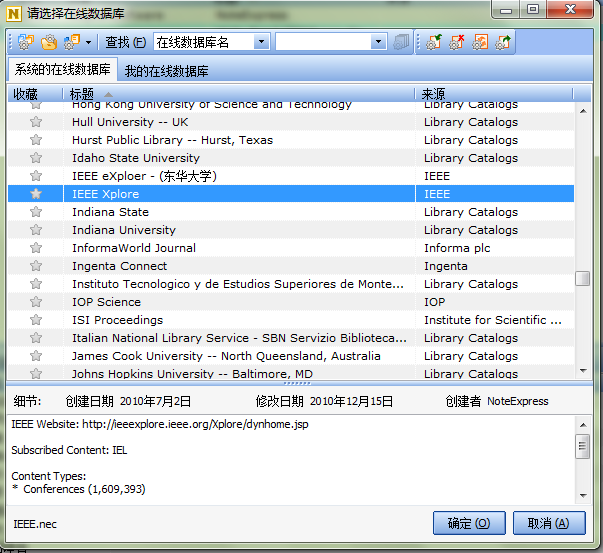Click the orange edit database gear icon
The width and height of the screenshot is (603, 553).
(480, 42)
